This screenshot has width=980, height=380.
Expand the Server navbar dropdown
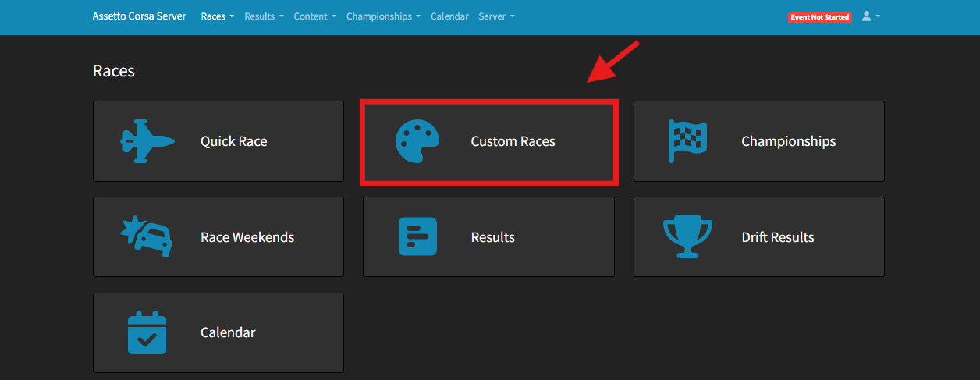pos(496,16)
